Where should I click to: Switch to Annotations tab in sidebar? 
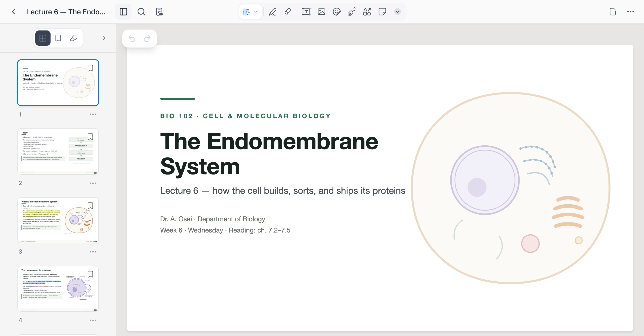click(73, 38)
